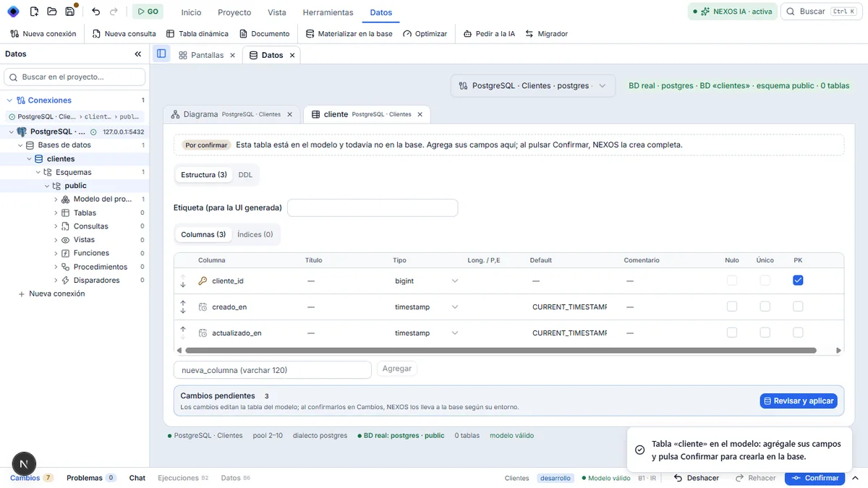
Task: Switch to the Índices (0) tab
Action: (255, 234)
